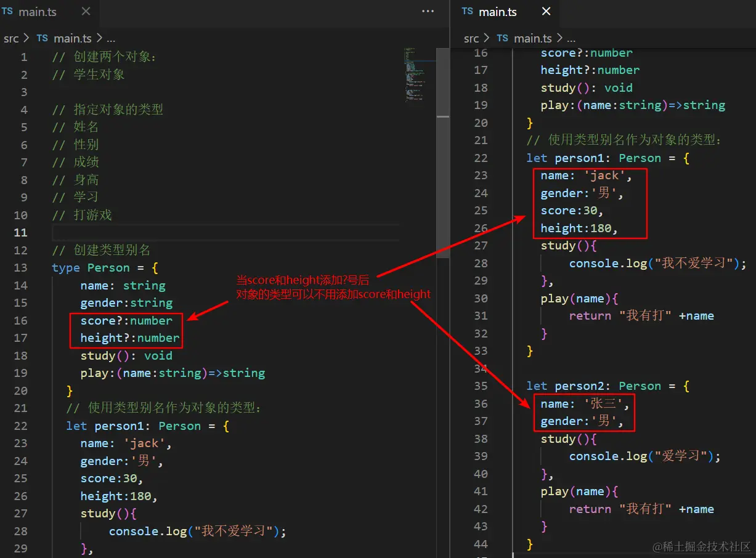This screenshot has width=756, height=558.
Task: Click the comment '// 打游戏'
Action: (x=82, y=215)
